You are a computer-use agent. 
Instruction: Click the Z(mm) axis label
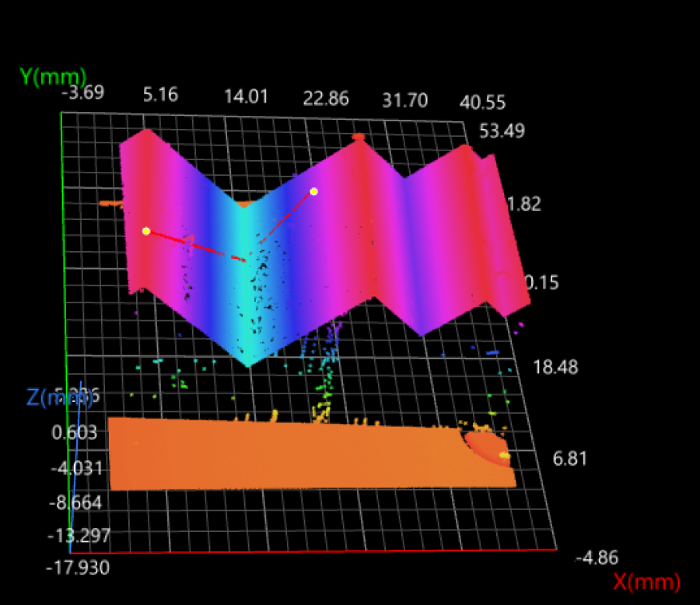[x=59, y=397]
